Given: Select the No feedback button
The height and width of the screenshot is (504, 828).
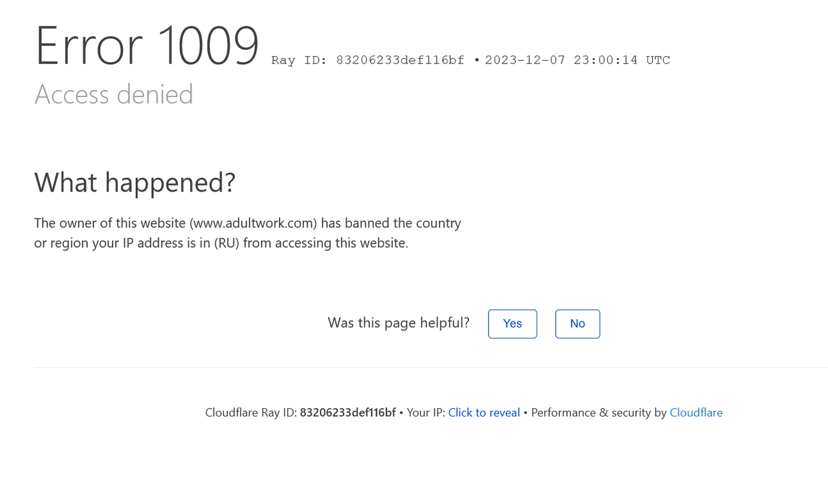Looking at the screenshot, I should point(578,323).
